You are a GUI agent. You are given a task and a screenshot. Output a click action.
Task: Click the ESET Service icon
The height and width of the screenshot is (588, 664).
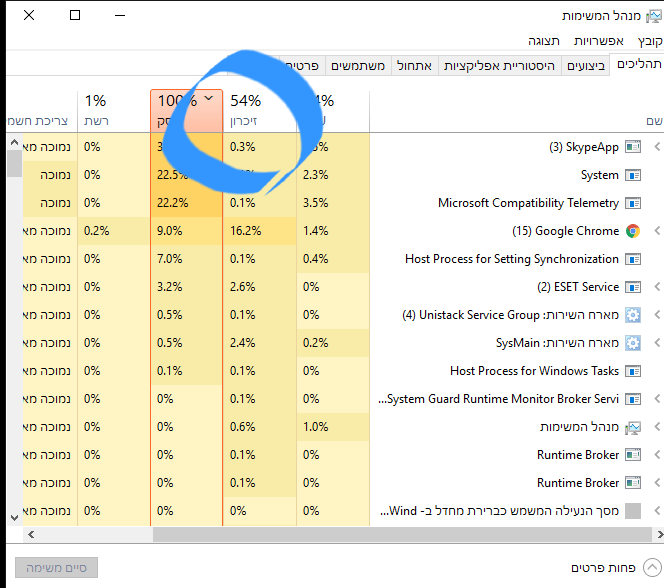633,287
